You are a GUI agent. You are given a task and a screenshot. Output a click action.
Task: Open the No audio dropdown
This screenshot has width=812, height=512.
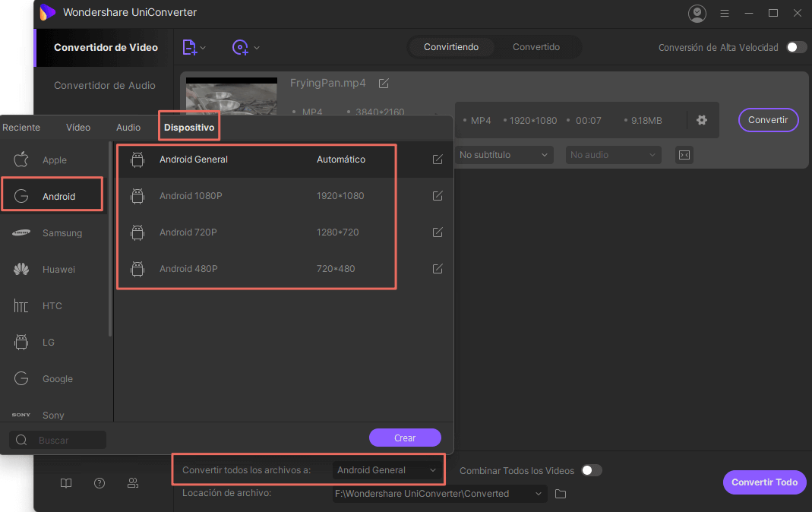coord(613,155)
